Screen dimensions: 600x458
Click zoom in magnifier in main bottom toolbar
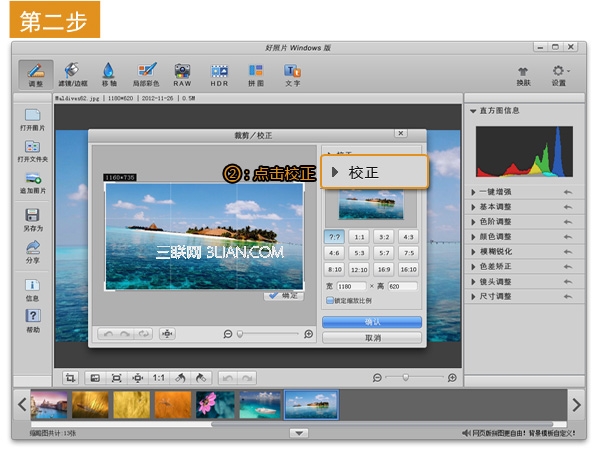pos(452,378)
